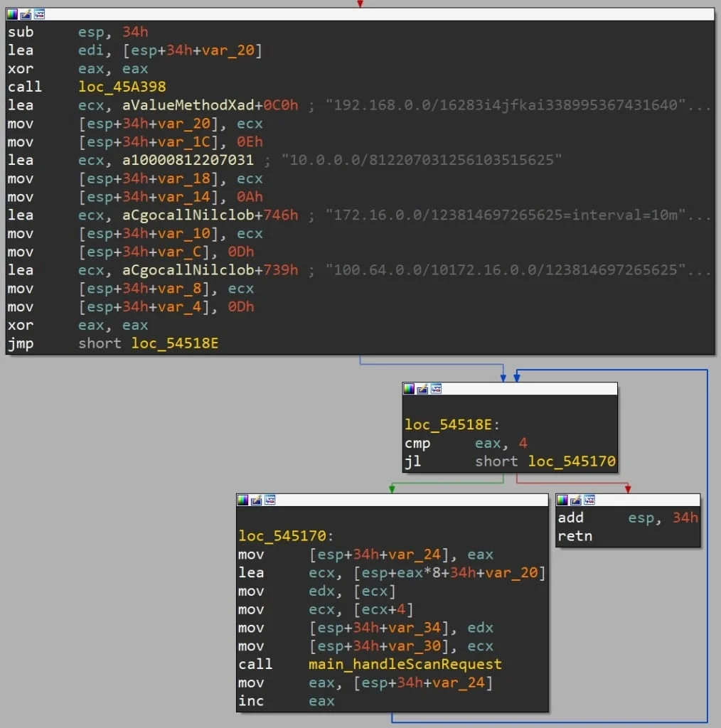
Task: Select the 'mov [esp+34h+var_18], ecx' line
Action: pyautogui.click(x=135, y=178)
